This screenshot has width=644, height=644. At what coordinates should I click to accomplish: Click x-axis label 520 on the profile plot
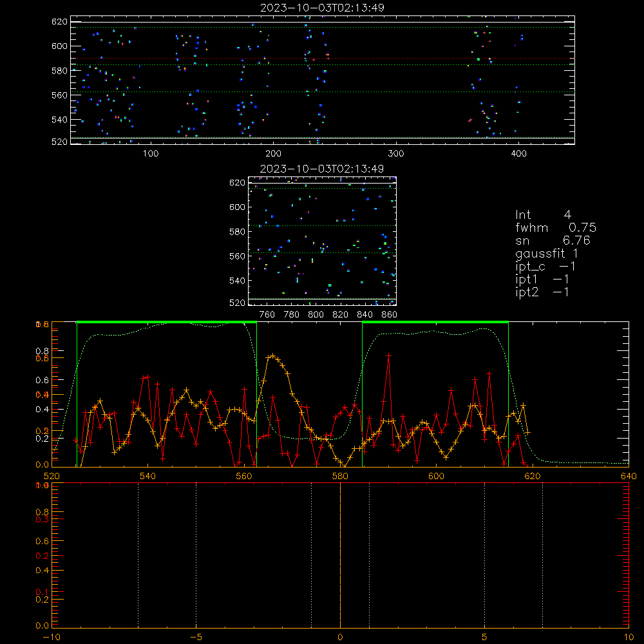pyautogui.click(x=52, y=476)
